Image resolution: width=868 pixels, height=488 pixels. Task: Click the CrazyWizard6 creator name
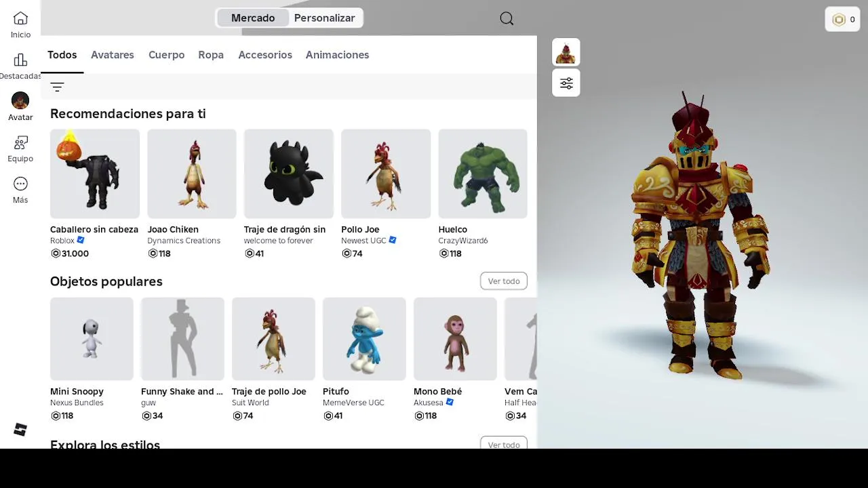point(463,241)
